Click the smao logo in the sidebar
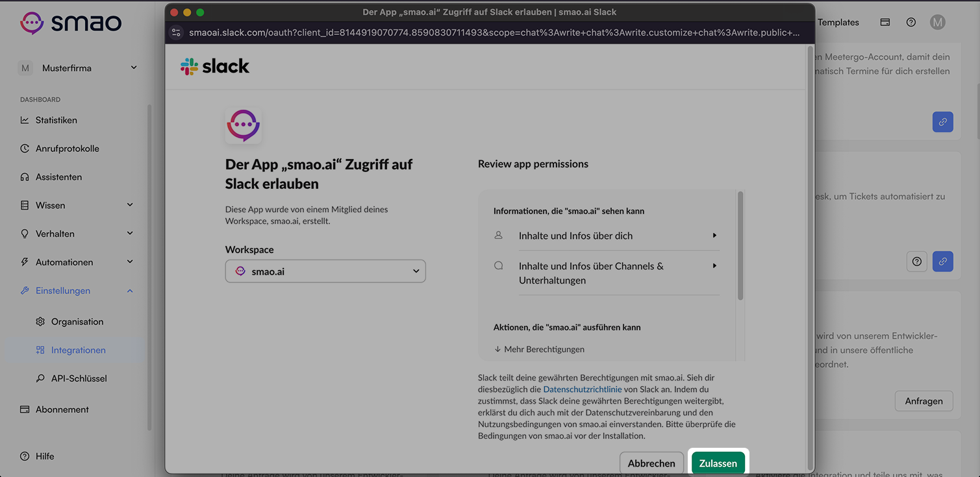The width and height of the screenshot is (980, 477). pyautogui.click(x=71, y=23)
